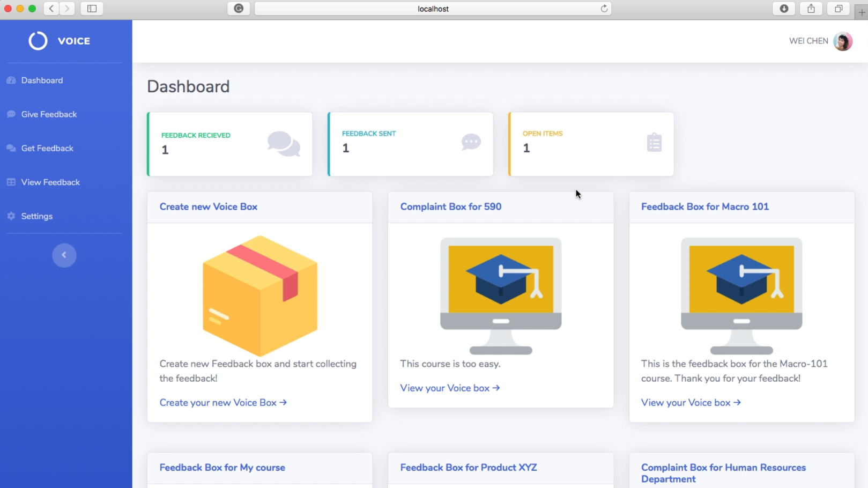The height and width of the screenshot is (488, 868).
Task: Click the Feedback Received count 1
Action: [x=165, y=150]
